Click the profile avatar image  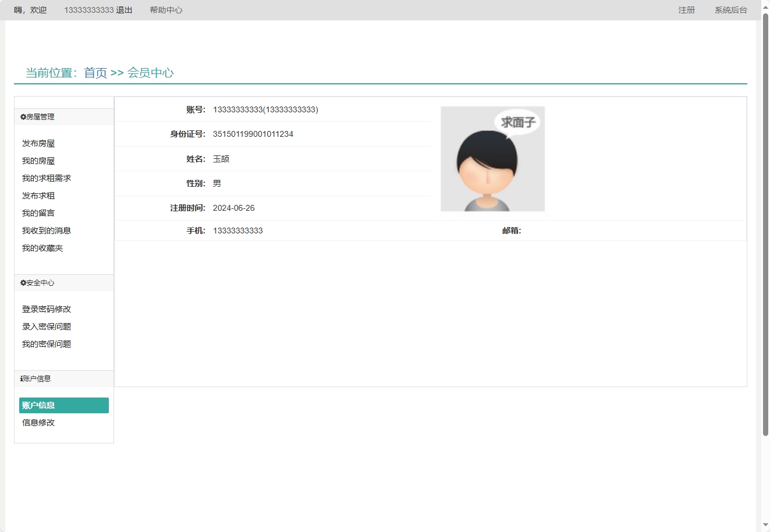(x=493, y=158)
